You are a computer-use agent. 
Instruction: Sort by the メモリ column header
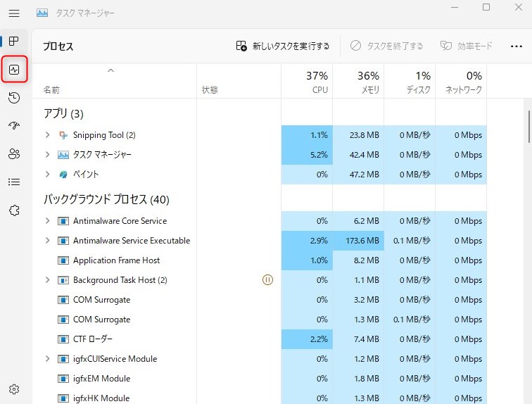358,82
